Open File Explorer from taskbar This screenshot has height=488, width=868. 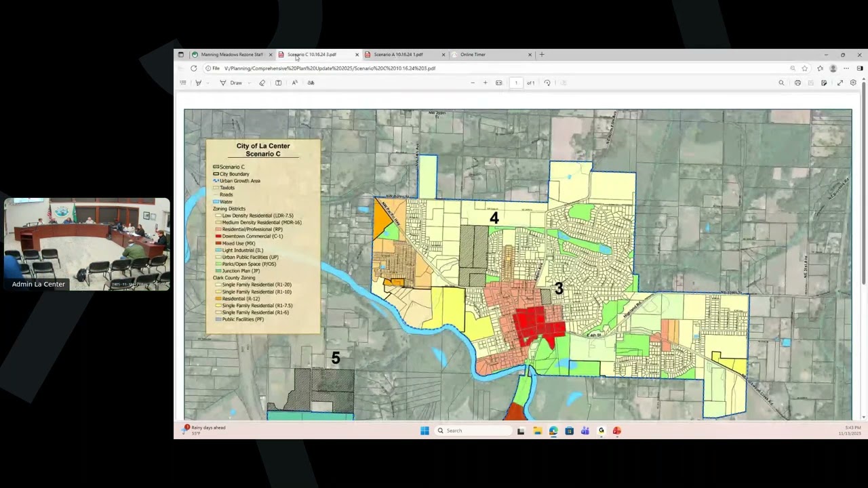tap(537, 430)
